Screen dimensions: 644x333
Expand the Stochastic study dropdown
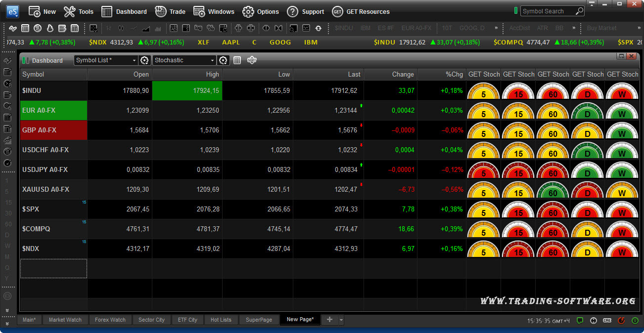click(x=212, y=60)
